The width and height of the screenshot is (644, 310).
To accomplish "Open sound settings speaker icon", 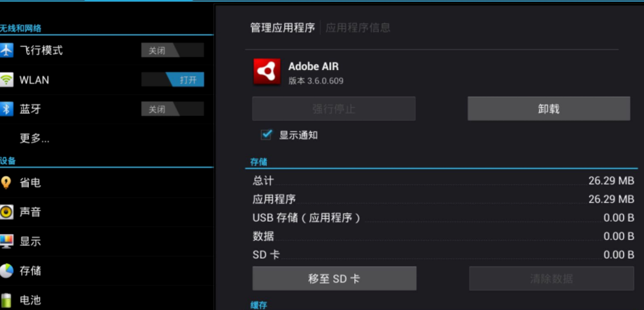I will [x=6, y=212].
